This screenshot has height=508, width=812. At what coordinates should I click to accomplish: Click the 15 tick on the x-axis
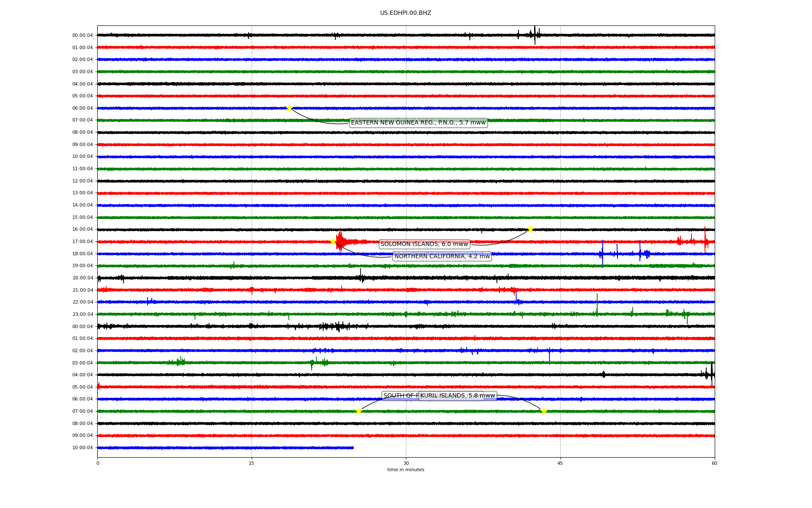252,463
